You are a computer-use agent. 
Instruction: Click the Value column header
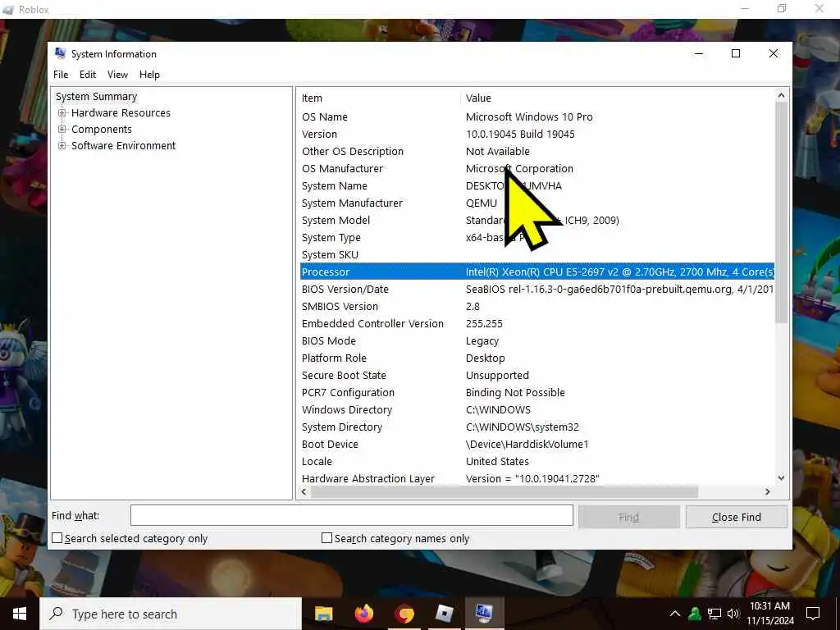(x=618, y=98)
